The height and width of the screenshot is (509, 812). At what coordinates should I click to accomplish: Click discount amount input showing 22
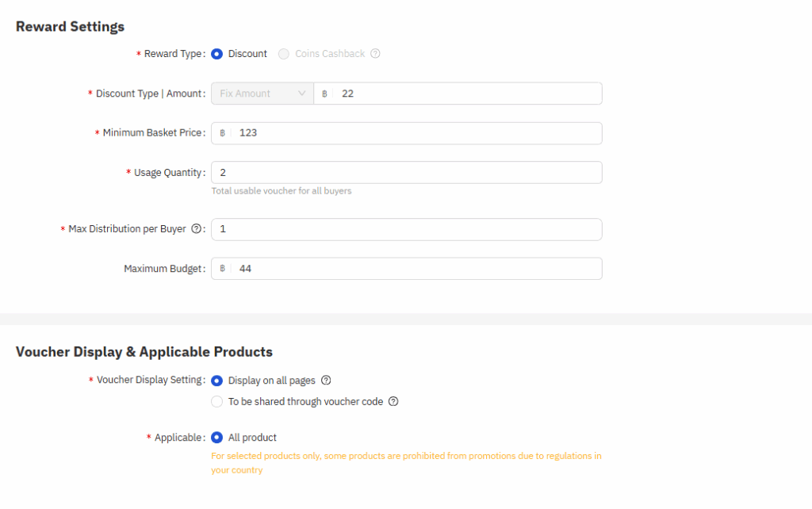click(468, 94)
